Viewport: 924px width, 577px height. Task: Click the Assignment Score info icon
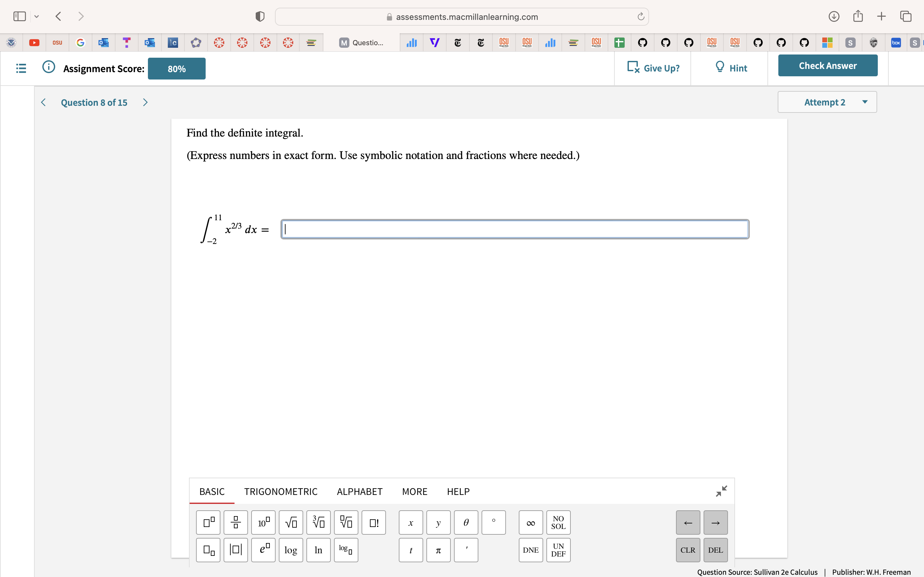pyautogui.click(x=48, y=67)
